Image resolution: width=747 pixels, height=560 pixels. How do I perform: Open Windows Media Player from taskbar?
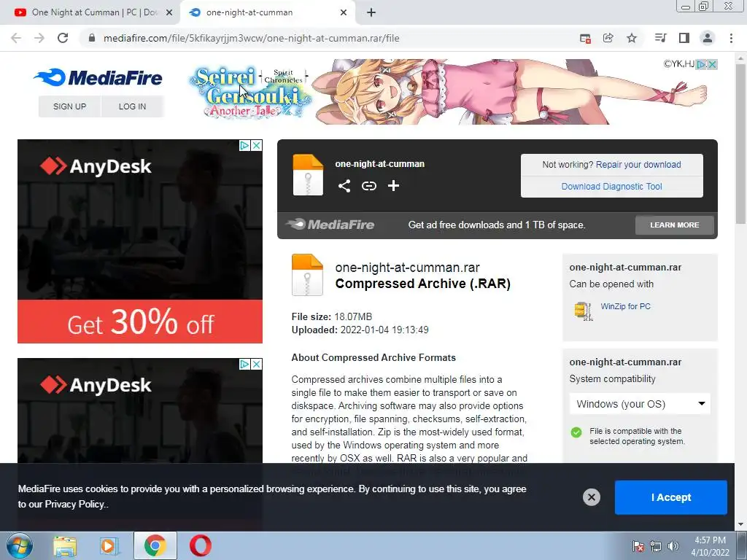click(109, 546)
